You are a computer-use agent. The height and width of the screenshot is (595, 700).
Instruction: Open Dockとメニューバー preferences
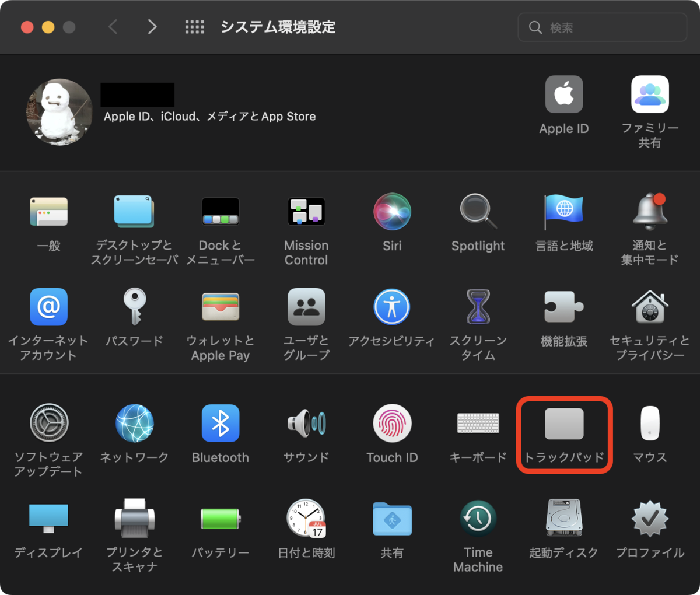(x=220, y=212)
